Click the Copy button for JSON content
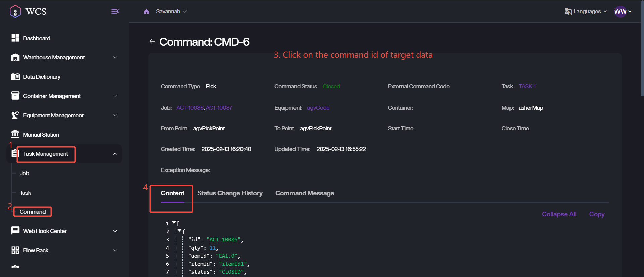 click(x=597, y=214)
